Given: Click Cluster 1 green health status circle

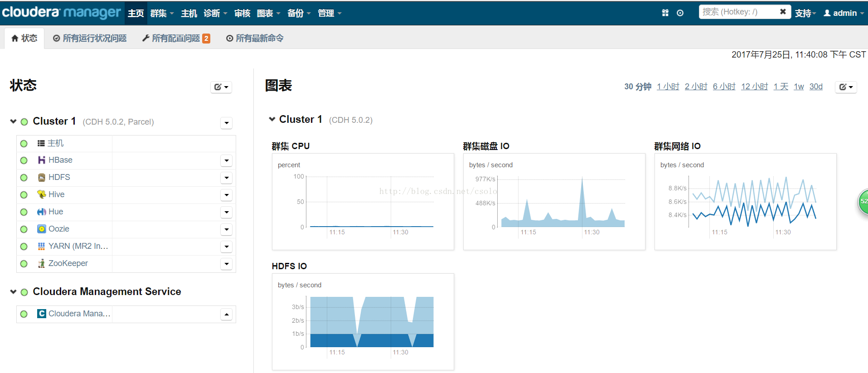Looking at the screenshot, I should 24,122.
